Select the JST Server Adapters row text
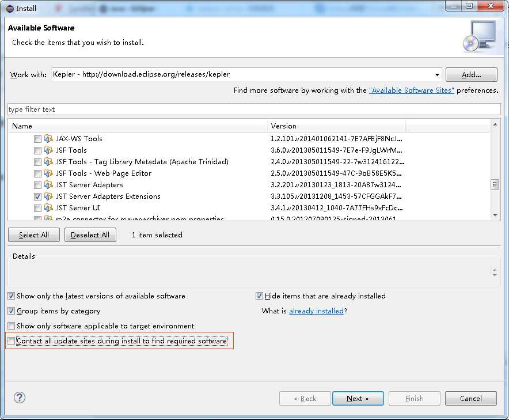The width and height of the screenshot is (509, 420). coord(90,185)
